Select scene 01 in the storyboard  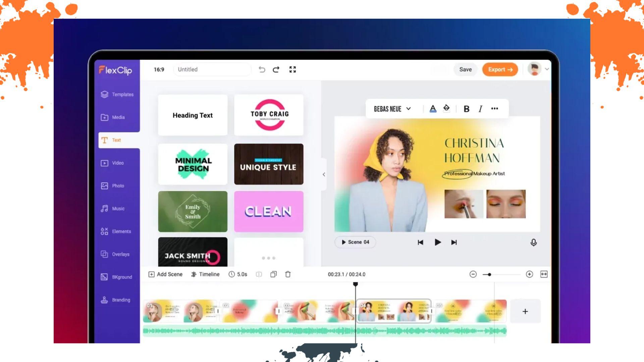click(180, 311)
